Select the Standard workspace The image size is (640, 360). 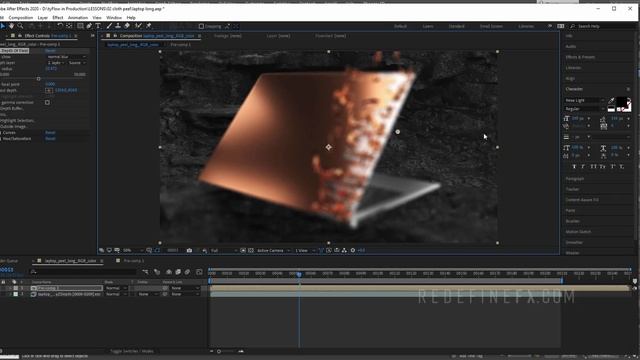[456, 26]
